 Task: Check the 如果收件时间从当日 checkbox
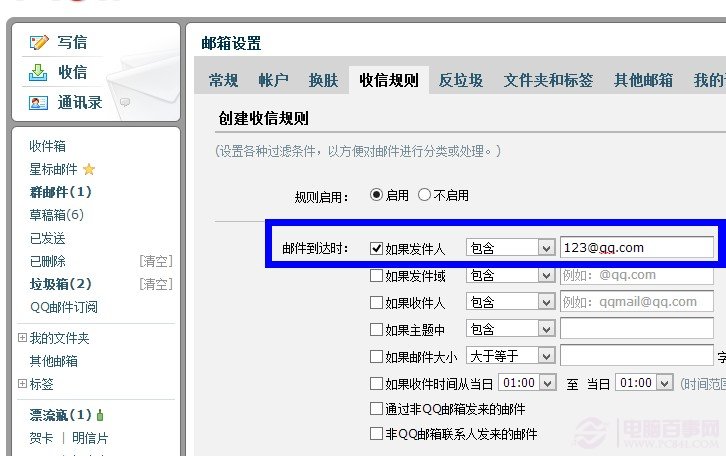click(376, 383)
